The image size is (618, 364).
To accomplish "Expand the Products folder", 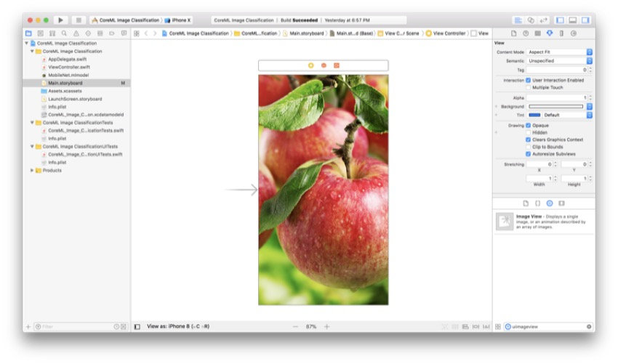I will (x=32, y=170).
